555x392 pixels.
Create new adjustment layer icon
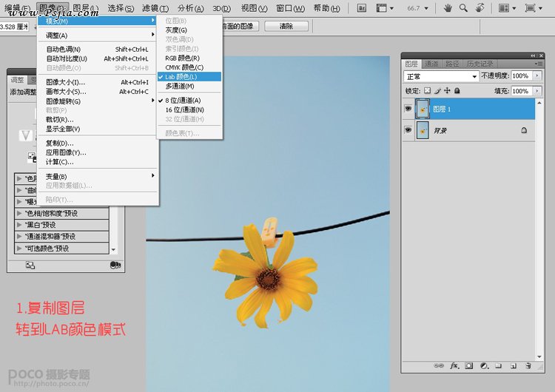point(484,365)
